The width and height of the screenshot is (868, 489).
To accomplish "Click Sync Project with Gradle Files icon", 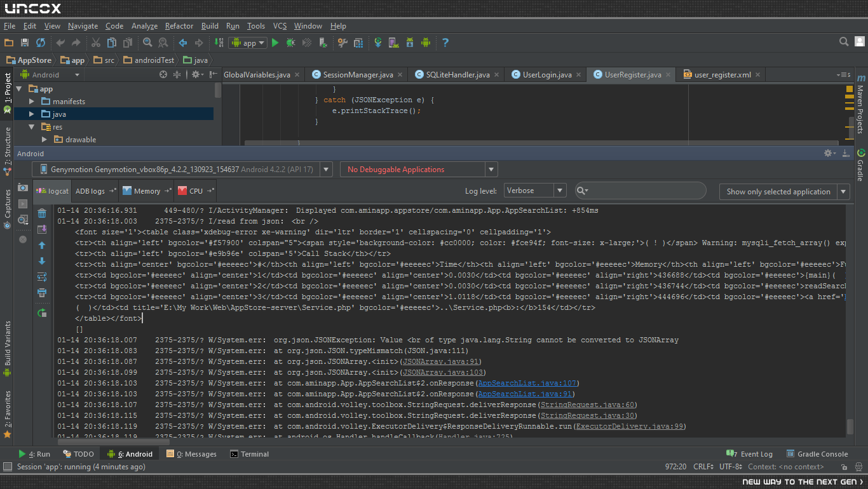I will (x=378, y=43).
